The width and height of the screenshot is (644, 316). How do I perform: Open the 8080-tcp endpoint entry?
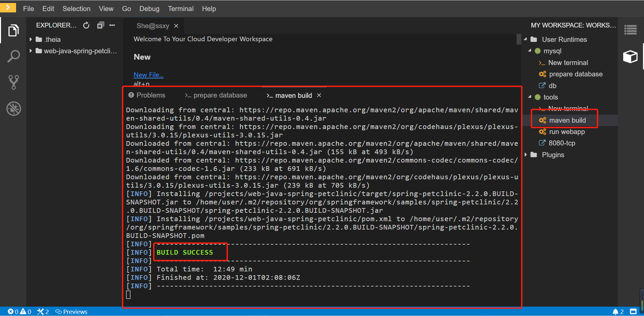562,143
